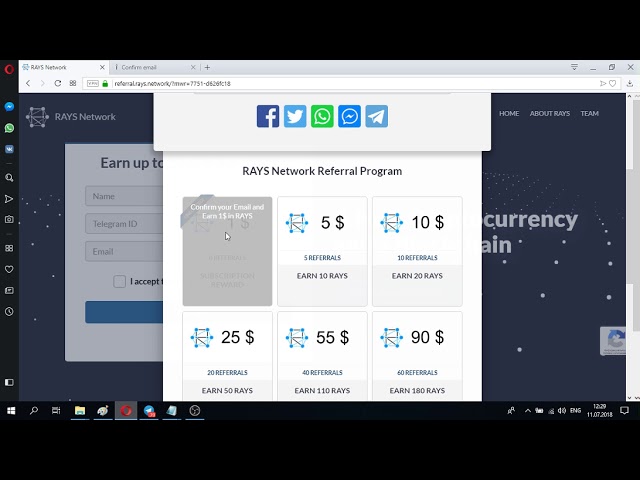This screenshot has height=480, width=640.
Task: Click the EARN 180 RAYS text
Action: click(x=417, y=391)
